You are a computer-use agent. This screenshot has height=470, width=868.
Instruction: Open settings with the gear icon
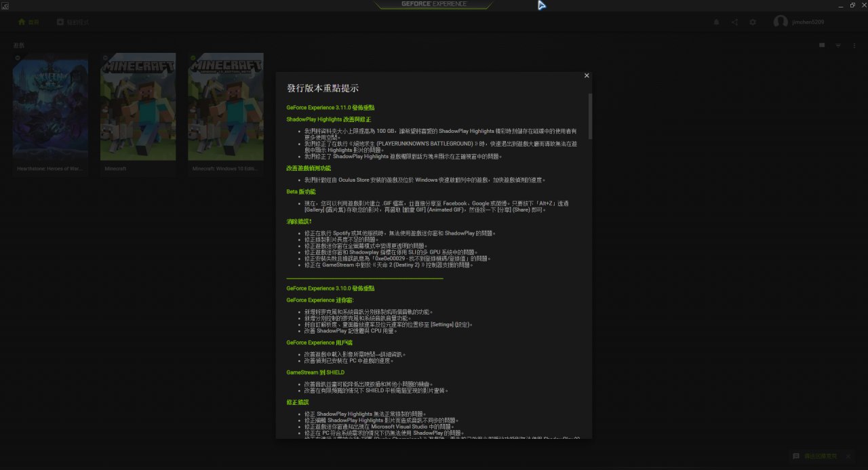click(x=753, y=22)
